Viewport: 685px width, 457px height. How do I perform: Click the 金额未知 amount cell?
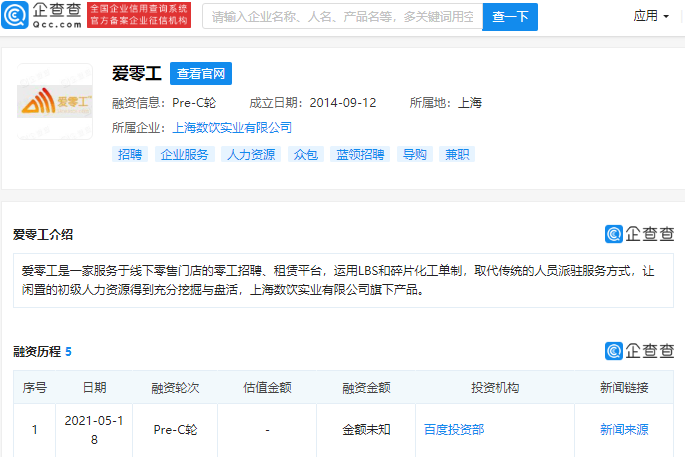[366, 429]
